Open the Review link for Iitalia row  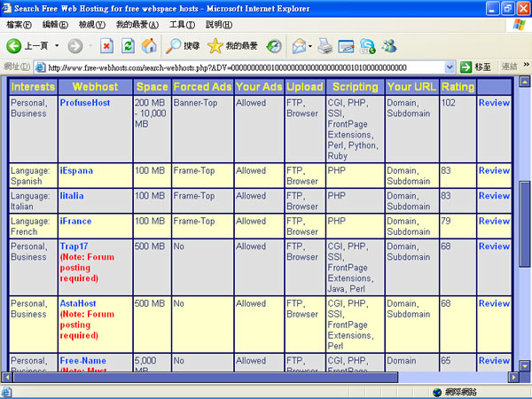point(494,196)
